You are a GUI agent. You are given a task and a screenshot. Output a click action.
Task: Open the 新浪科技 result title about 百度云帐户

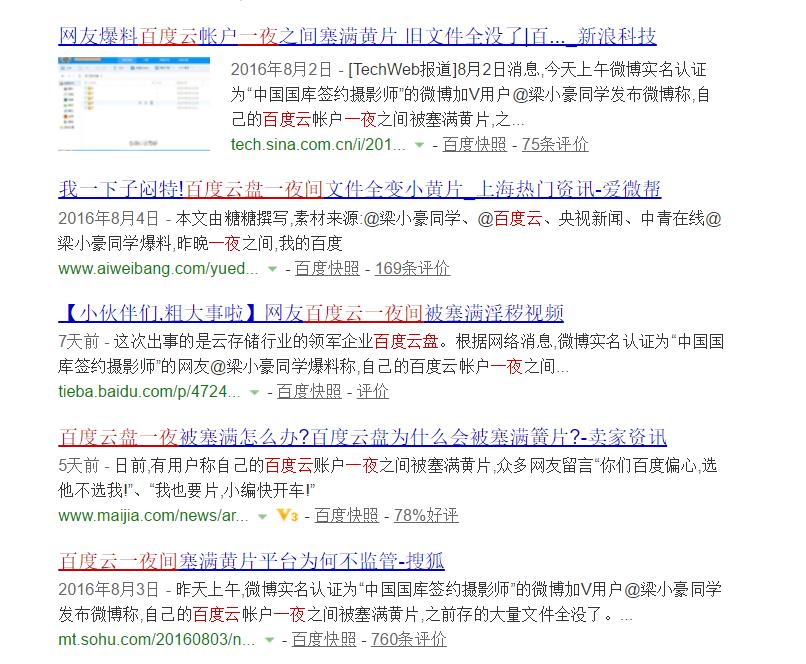pyautogui.click(x=357, y=36)
